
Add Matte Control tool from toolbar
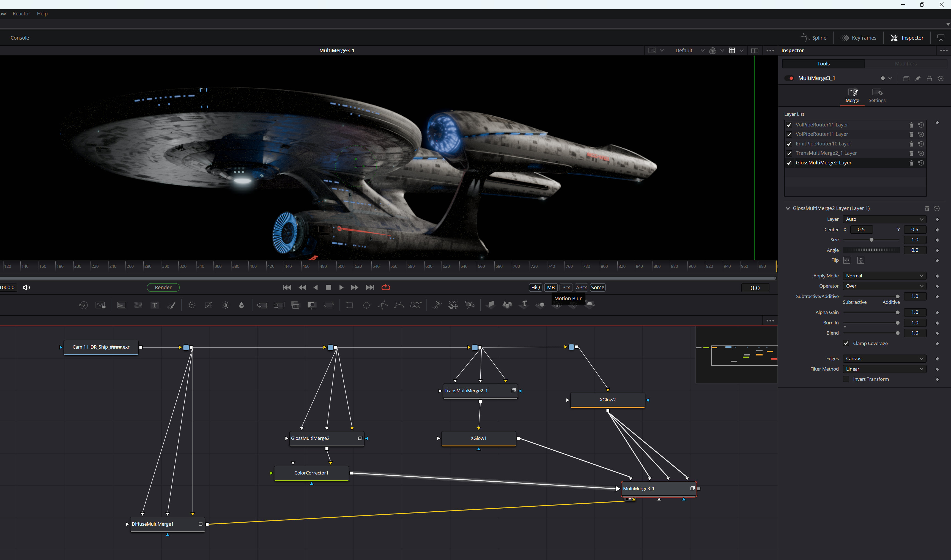pyautogui.click(x=312, y=305)
